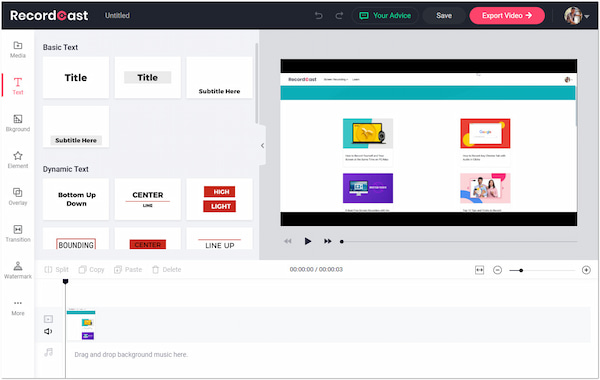
Task: Click the music track icon
Action: (48, 352)
